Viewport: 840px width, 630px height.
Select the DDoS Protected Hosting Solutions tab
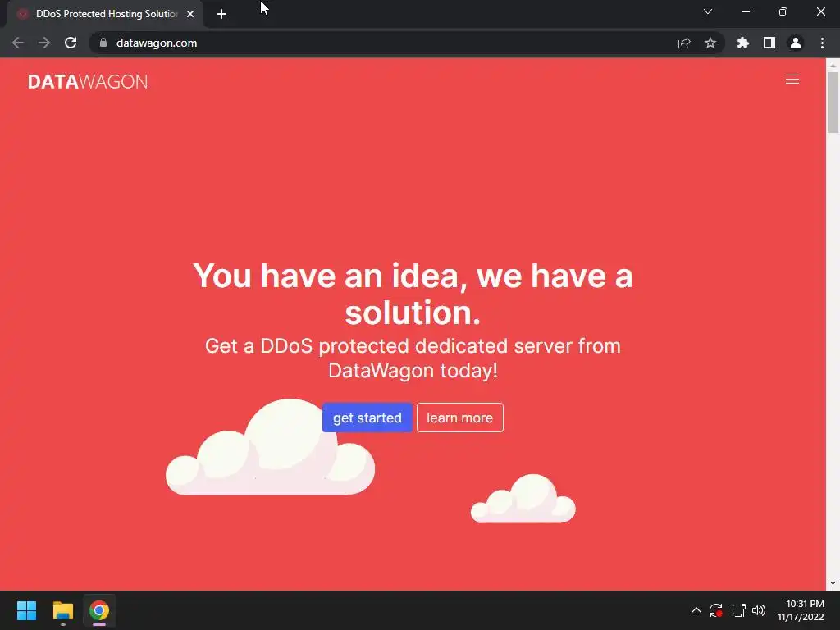click(x=104, y=14)
